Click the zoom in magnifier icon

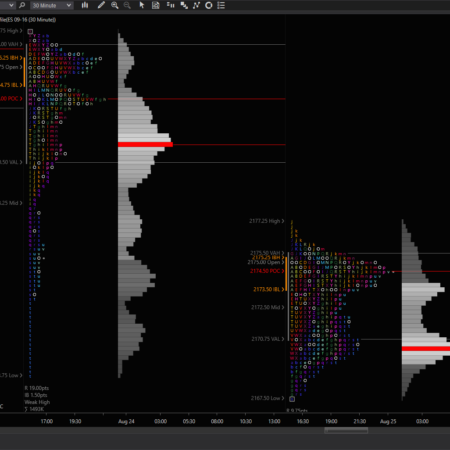coord(115,5)
